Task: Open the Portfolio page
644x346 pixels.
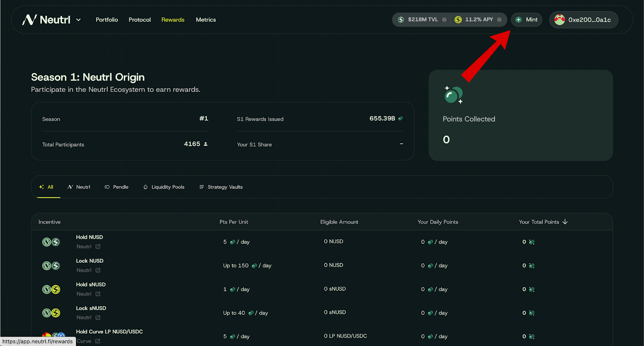Action: (107, 20)
